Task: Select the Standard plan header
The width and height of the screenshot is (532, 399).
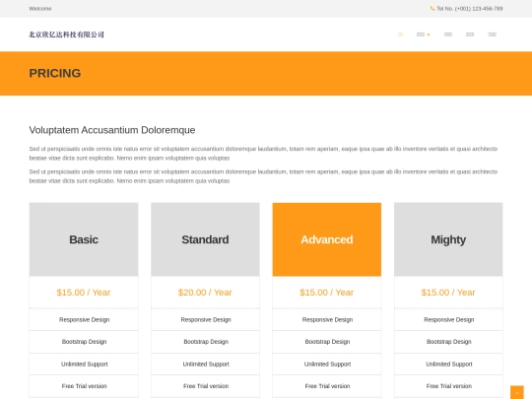Action: coord(205,239)
